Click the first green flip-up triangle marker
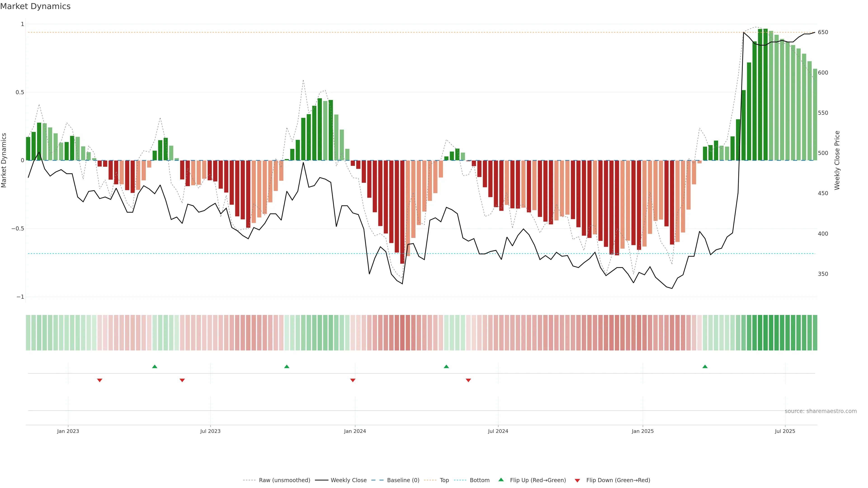Viewport: 868px width, 488px height. tap(155, 366)
